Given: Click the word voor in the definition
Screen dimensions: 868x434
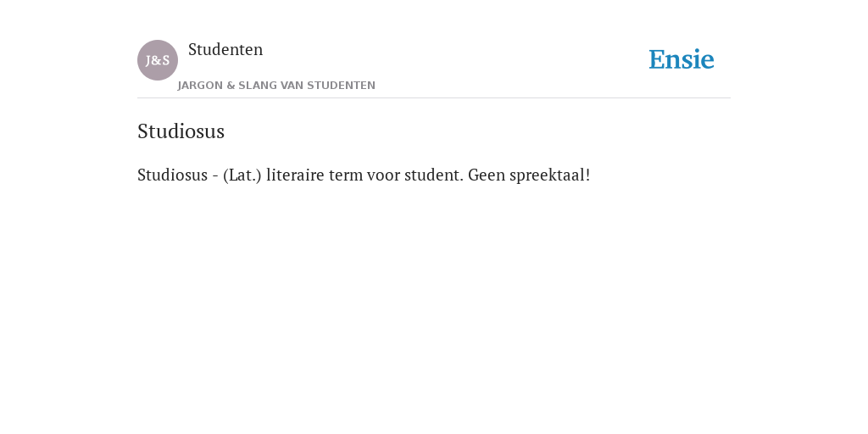Looking at the screenshot, I should click(x=383, y=175).
